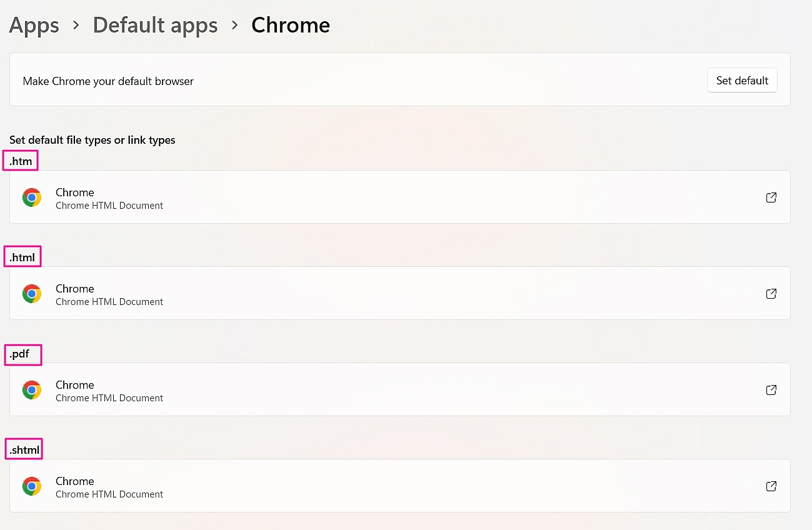
Task: Click the .shtml file type label
Action: coord(24,449)
